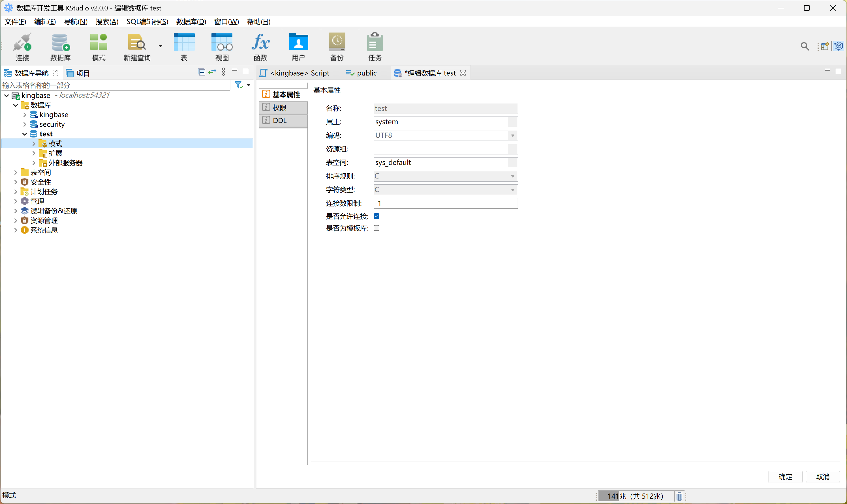Open the dropdown arrow next to 新建查询
847x504 pixels.
click(161, 46)
